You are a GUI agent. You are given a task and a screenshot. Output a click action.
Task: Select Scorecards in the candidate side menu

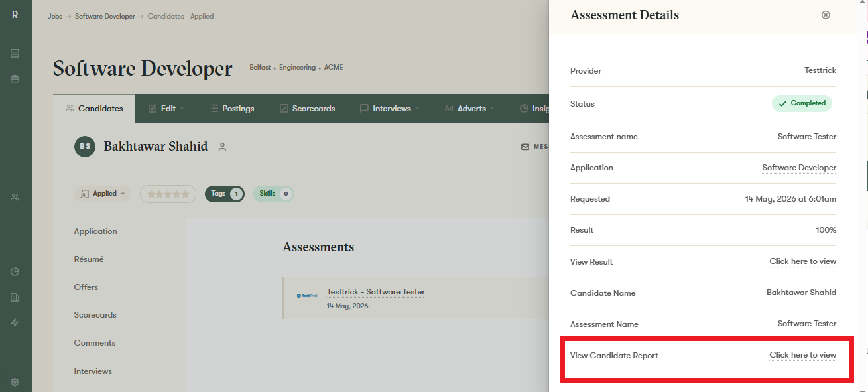[x=95, y=315]
